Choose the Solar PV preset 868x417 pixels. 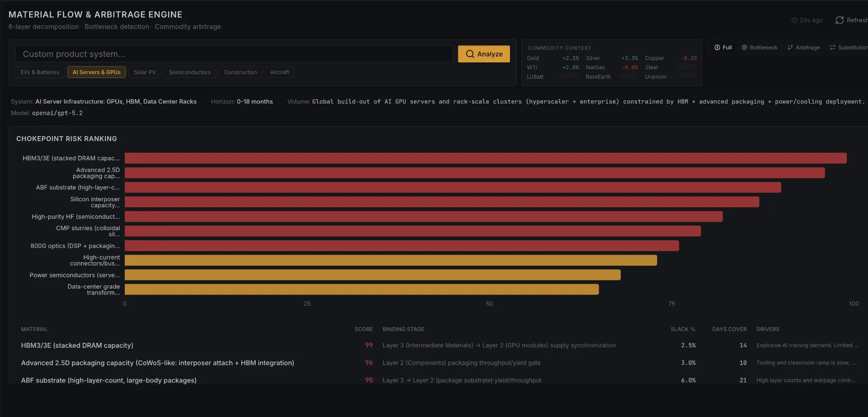[x=145, y=72]
